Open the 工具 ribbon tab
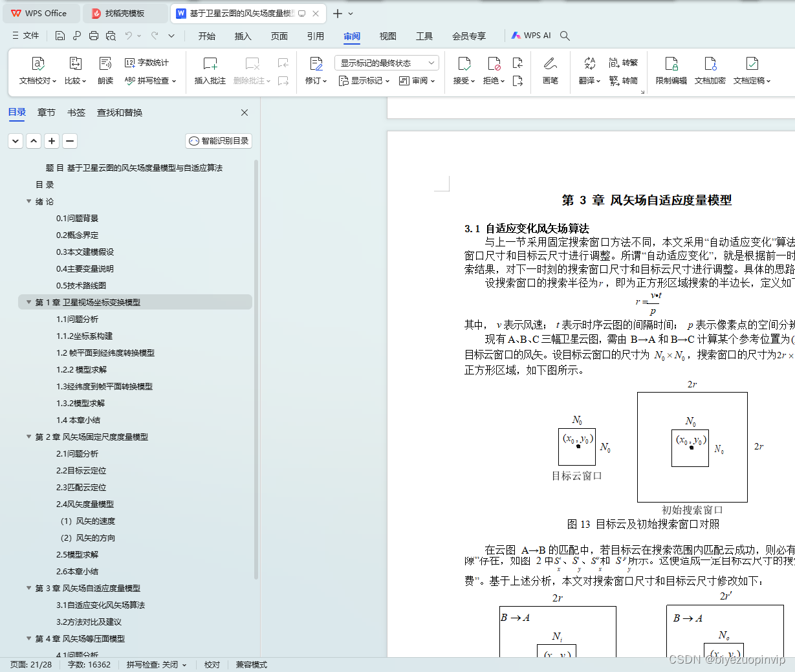 (x=424, y=36)
